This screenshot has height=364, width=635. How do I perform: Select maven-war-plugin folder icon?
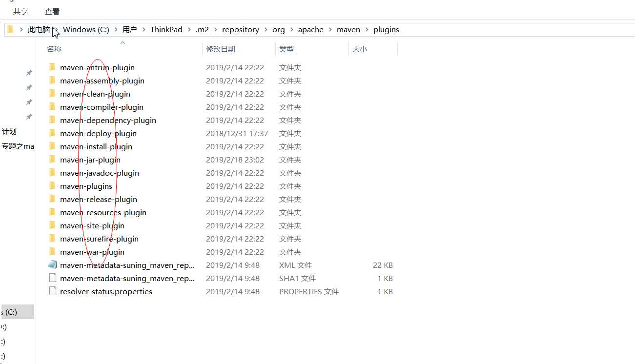point(53,252)
